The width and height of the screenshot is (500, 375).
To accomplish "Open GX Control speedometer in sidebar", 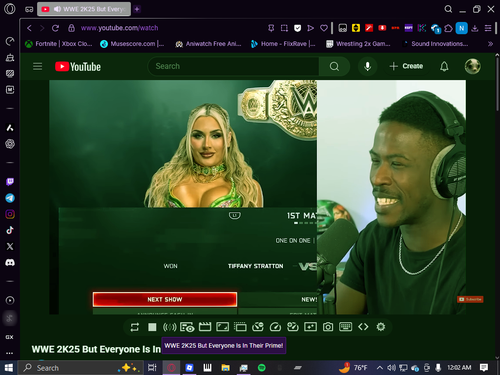I will click(x=10, y=41).
